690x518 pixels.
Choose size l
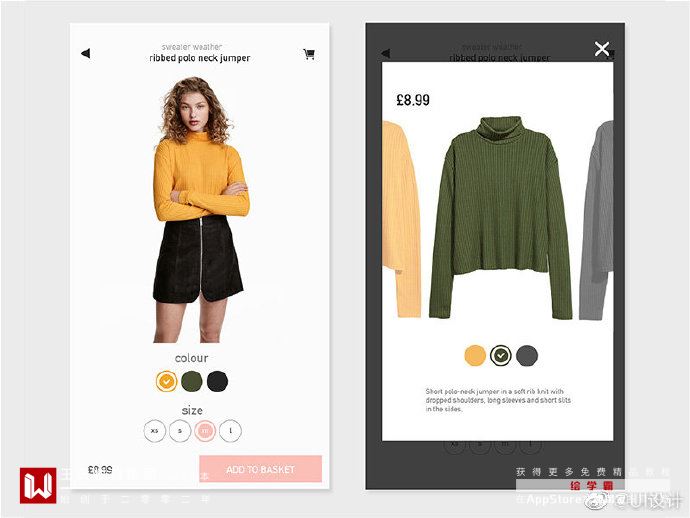(231, 430)
